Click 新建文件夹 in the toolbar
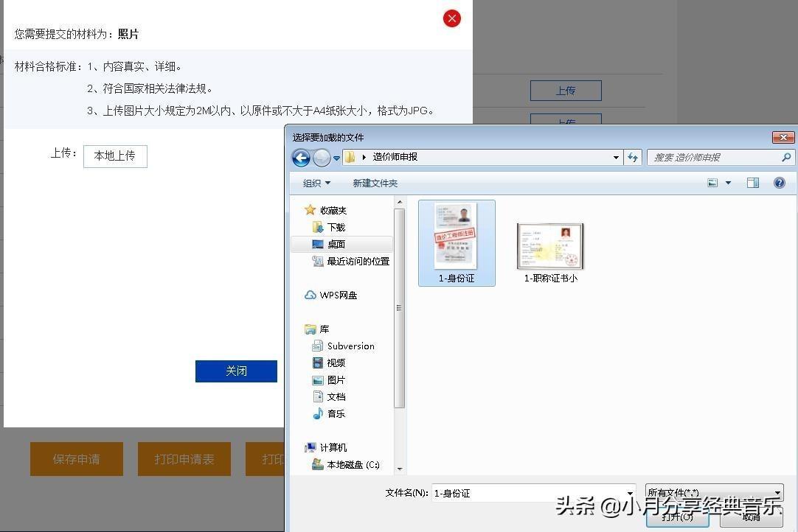The height and width of the screenshot is (532, 798). [375, 183]
